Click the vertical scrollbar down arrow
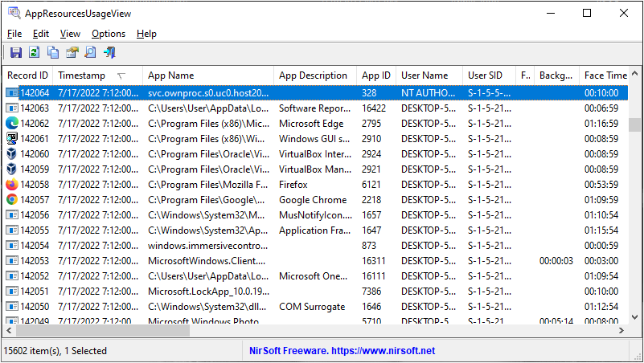The height and width of the screenshot is (363, 644). [x=635, y=316]
